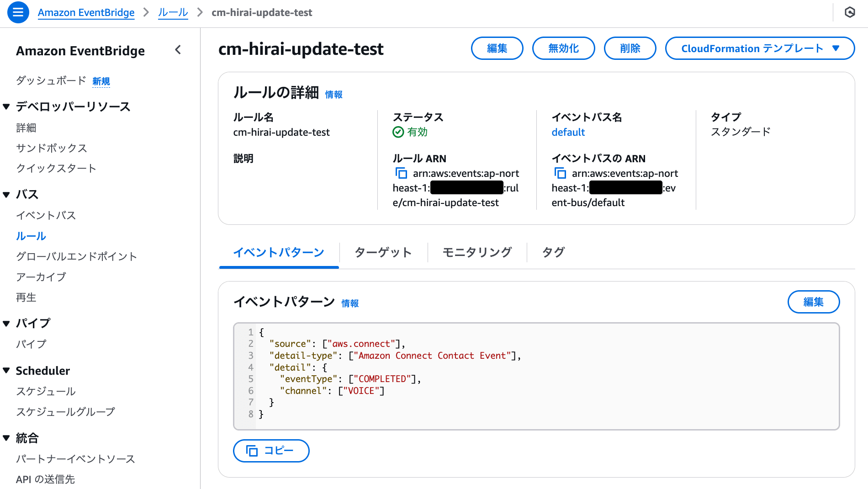Copy the イベントバスの ARN value

tap(560, 173)
